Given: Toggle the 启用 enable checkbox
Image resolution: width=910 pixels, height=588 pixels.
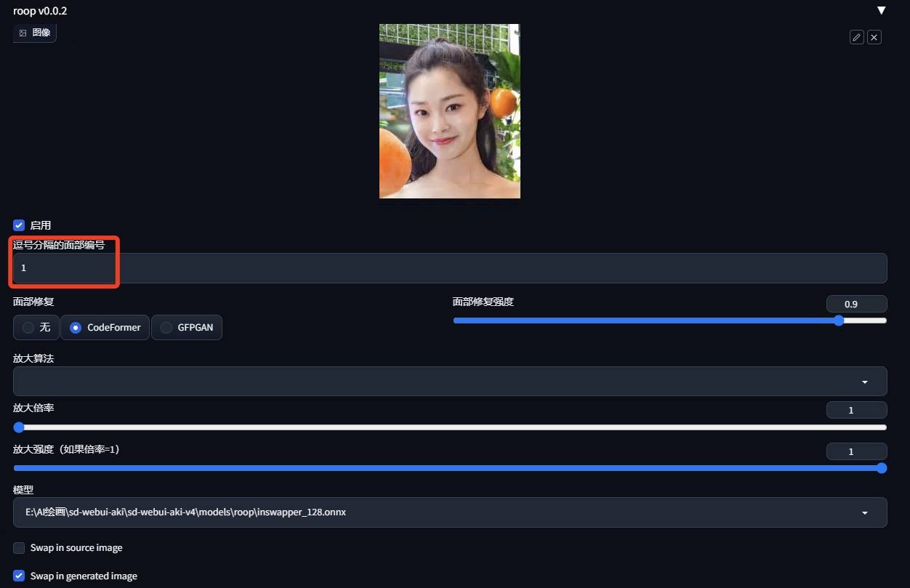Looking at the screenshot, I should point(19,225).
